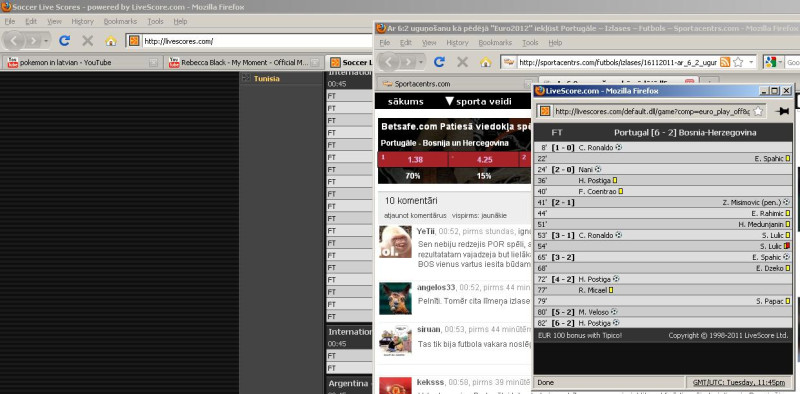Click the pin icon in LiveScore popup
The width and height of the screenshot is (800, 394).
coord(781,111)
